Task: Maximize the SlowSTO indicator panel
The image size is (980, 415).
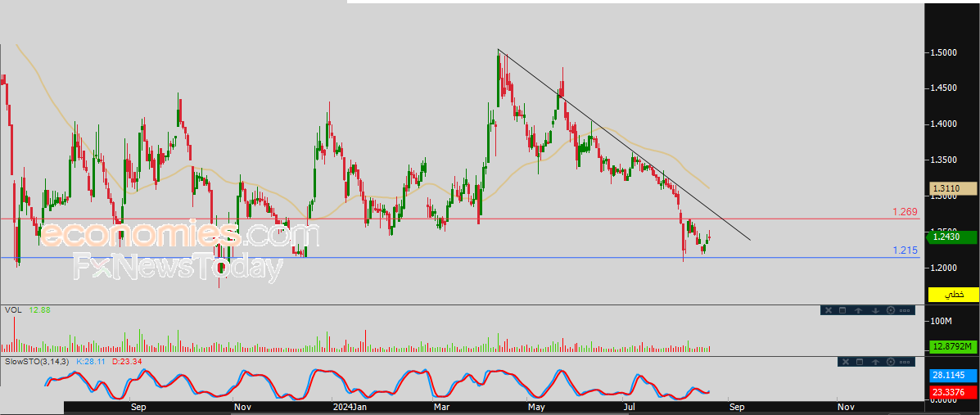Action: pos(860,362)
